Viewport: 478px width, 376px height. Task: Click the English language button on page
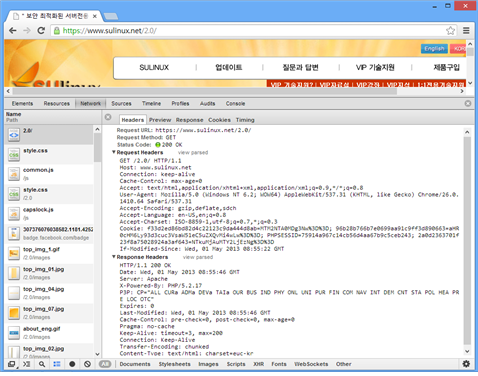point(434,49)
